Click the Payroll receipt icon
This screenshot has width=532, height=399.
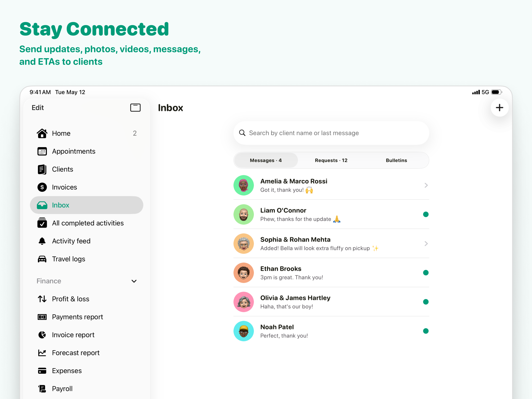tap(42, 389)
